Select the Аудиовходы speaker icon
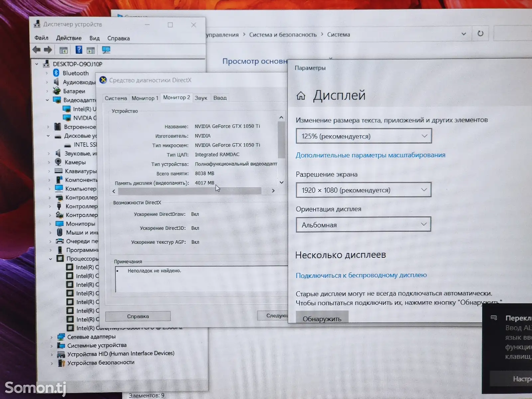 [x=57, y=82]
